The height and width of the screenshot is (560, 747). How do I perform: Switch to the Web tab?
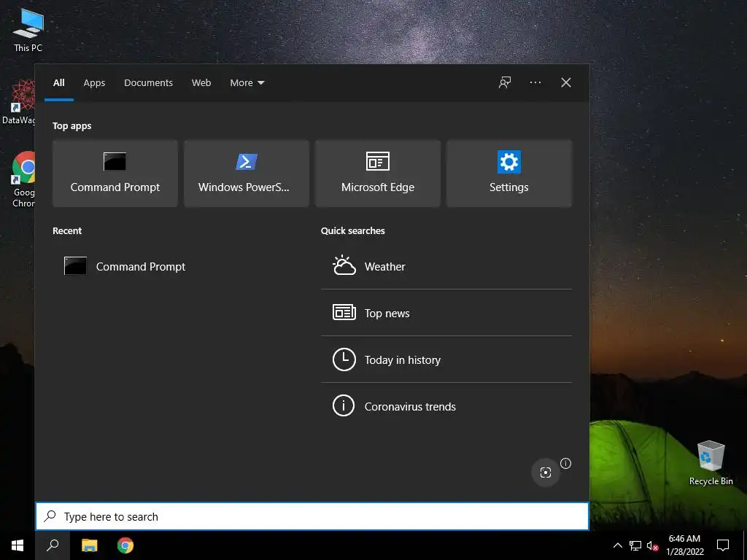[x=201, y=83]
